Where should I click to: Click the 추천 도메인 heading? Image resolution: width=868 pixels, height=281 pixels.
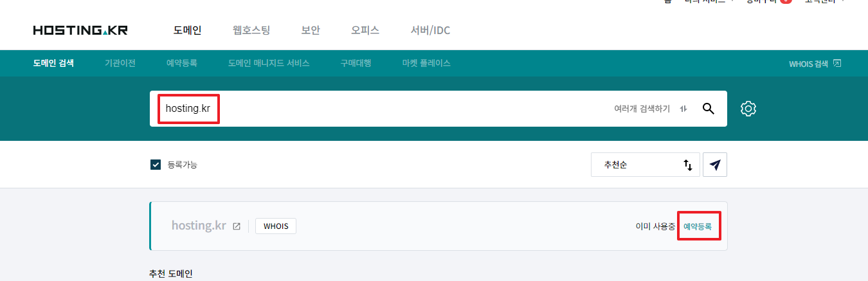(x=170, y=274)
